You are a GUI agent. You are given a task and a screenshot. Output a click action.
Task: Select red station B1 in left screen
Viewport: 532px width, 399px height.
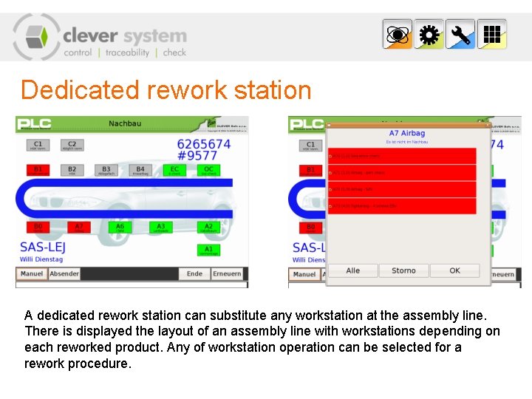(x=38, y=170)
